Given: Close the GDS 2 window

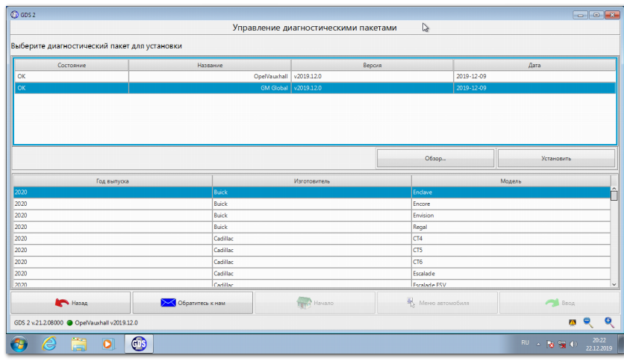Looking at the screenshot, I should pos(612,15).
